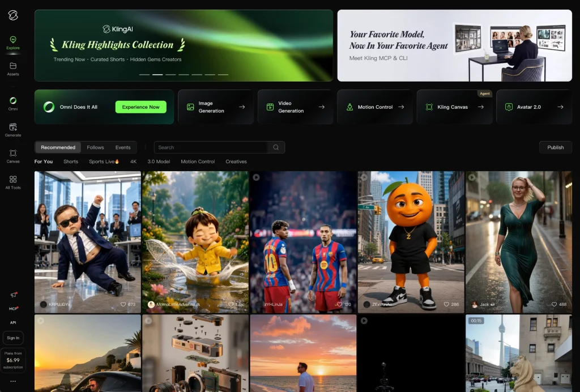
Task: Click the Kling Canvas frame icon
Action: click(429, 107)
